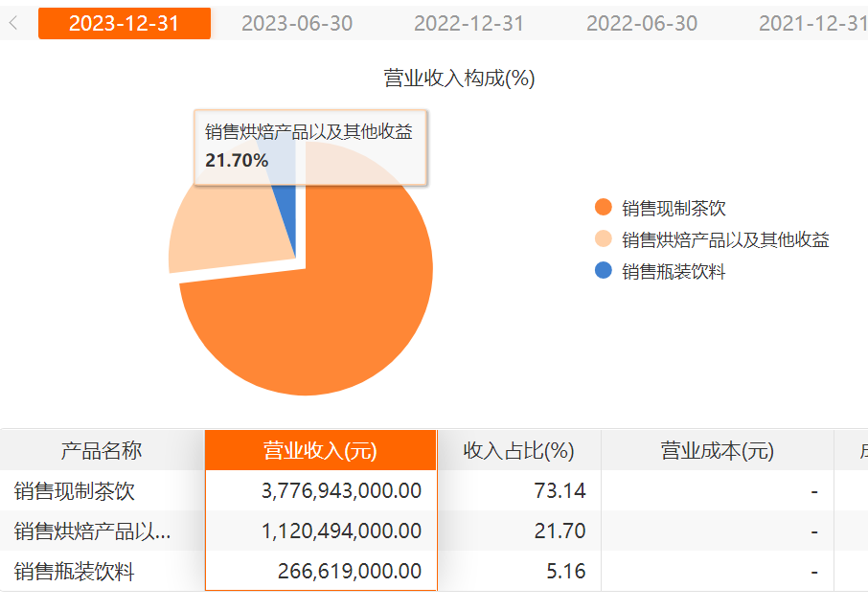Click the 3,776,943,000.00 revenue cell
Image resolution: width=868 pixels, height=610 pixels.
(x=341, y=491)
